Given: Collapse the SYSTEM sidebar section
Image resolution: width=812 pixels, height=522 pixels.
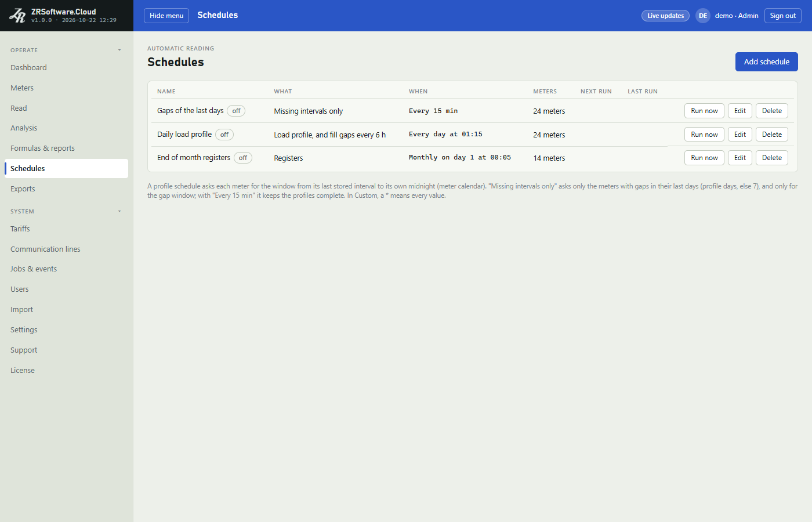Looking at the screenshot, I should coord(119,211).
